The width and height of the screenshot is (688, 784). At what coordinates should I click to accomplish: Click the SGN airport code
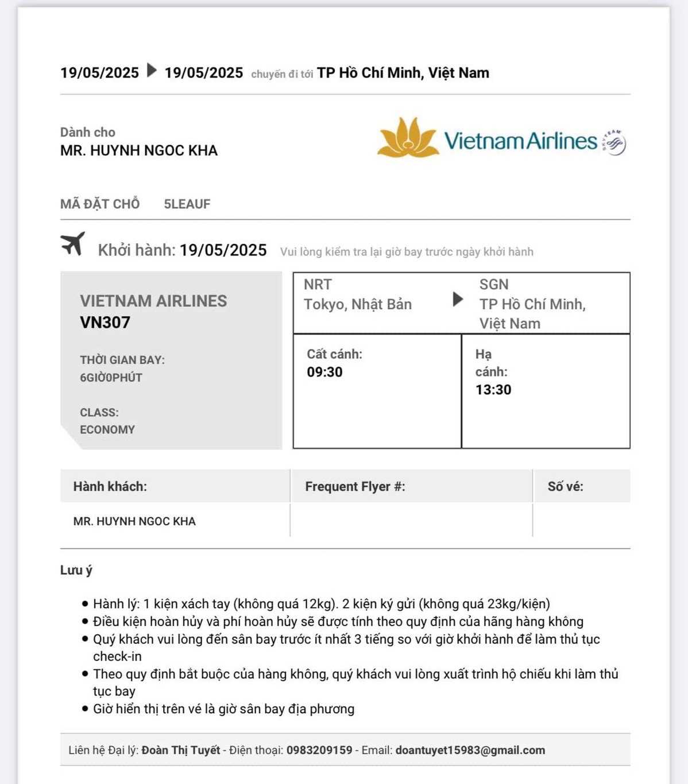point(494,285)
